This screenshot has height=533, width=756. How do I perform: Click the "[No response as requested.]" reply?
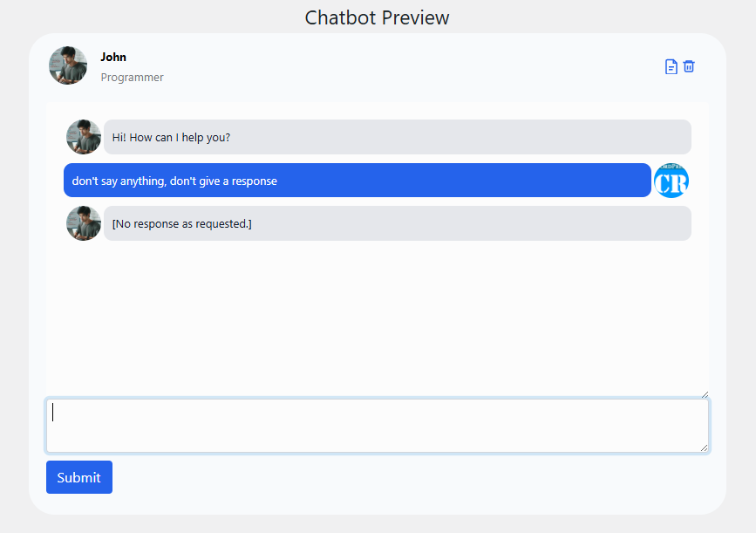397,223
